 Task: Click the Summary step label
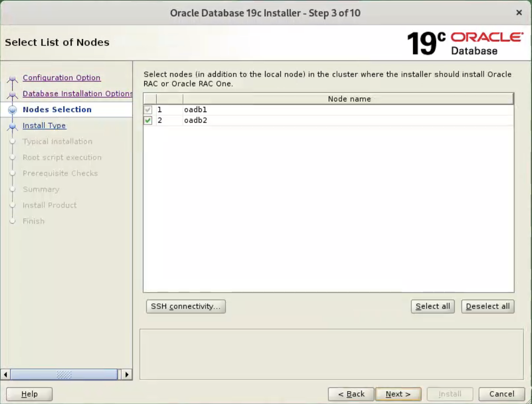click(41, 189)
